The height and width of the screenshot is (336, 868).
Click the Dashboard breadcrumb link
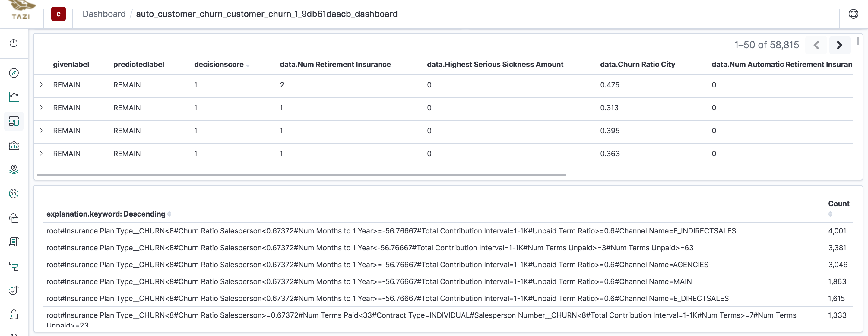pos(104,14)
